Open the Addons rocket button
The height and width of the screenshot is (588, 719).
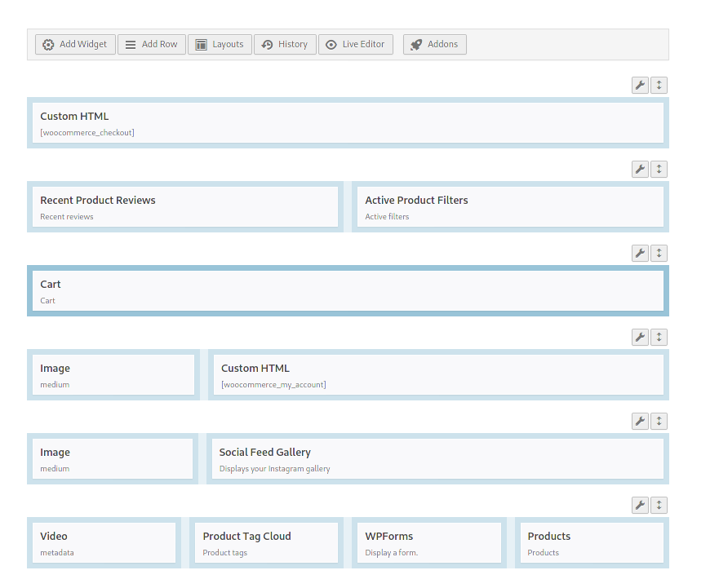[435, 44]
